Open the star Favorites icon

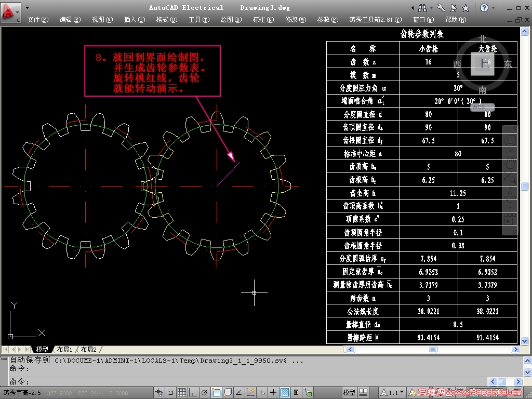466,8
